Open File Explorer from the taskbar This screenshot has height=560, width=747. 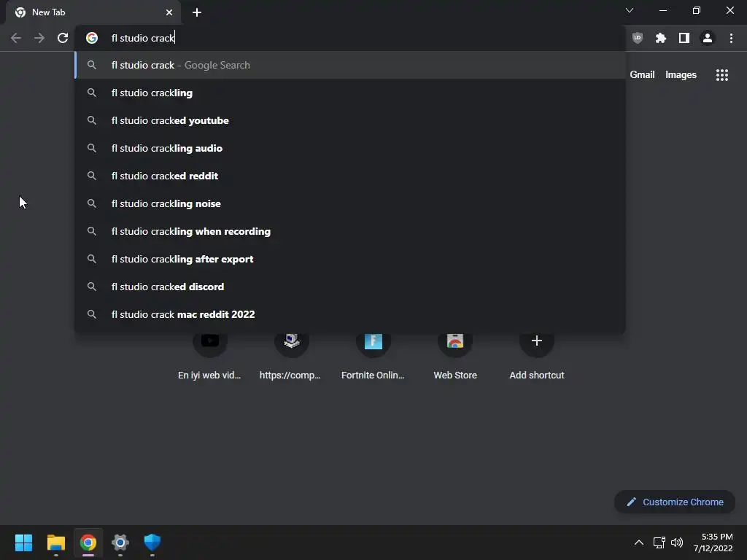coord(55,542)
